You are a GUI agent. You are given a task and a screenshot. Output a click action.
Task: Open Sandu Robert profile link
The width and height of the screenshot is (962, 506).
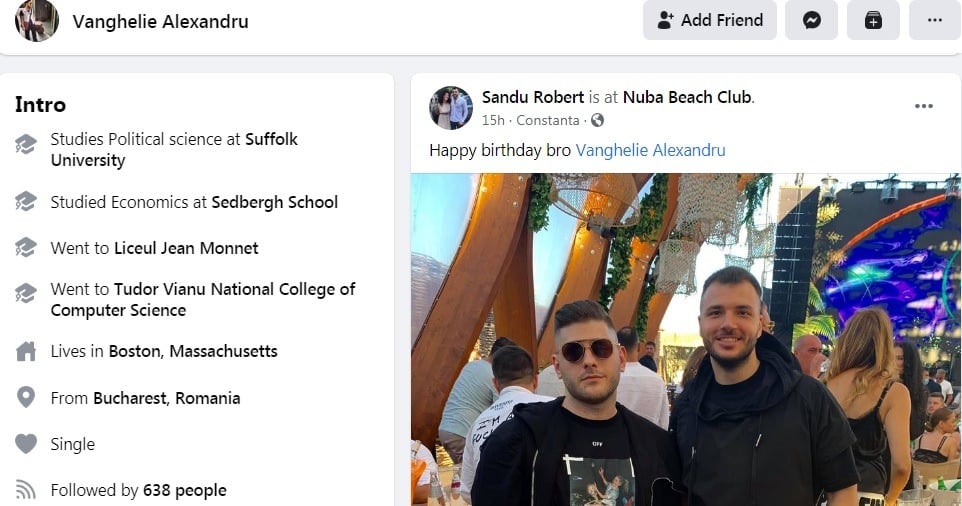tap(533, 97)
